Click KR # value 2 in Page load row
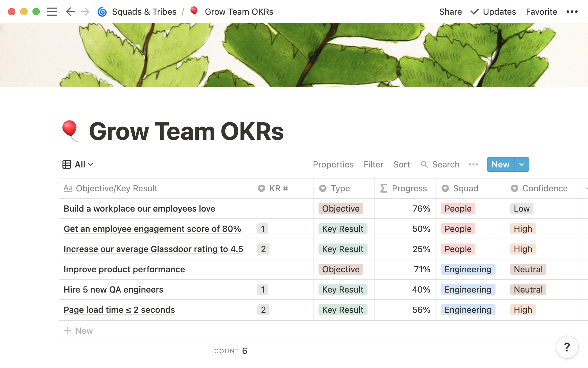588x368 pixels. tap(263, 310)
